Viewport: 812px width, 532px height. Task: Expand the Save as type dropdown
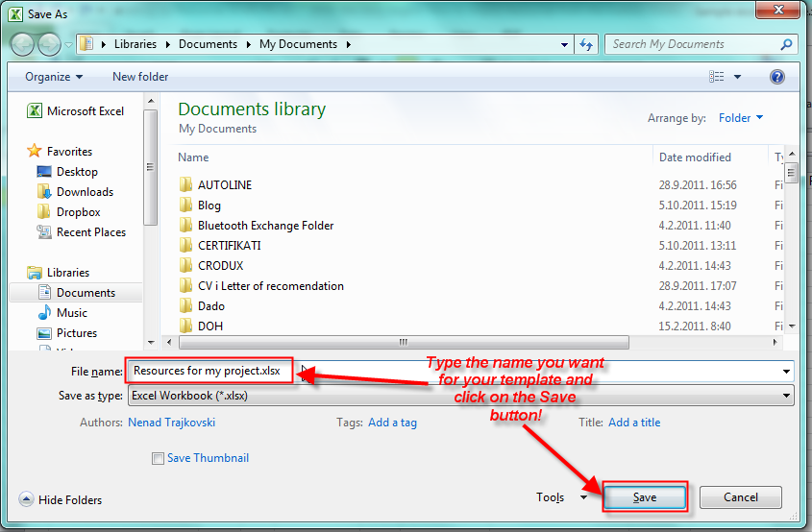tap(787, 396)
